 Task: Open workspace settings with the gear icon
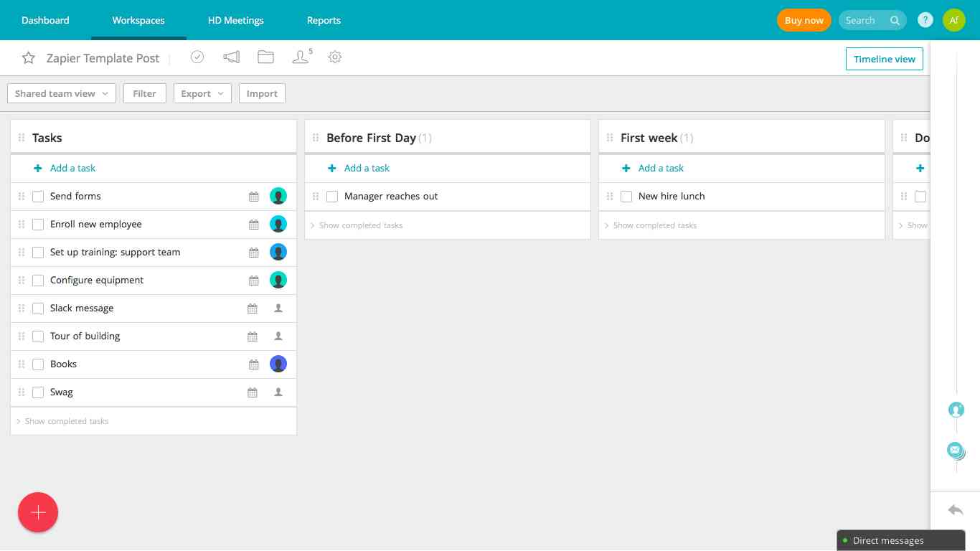pyautogui.click(x=334, y=57)
